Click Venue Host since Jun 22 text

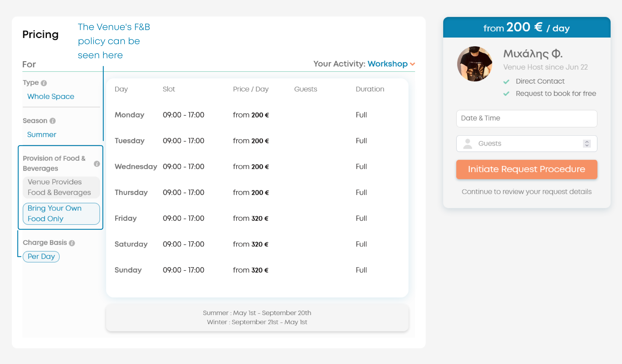[545, 67]
